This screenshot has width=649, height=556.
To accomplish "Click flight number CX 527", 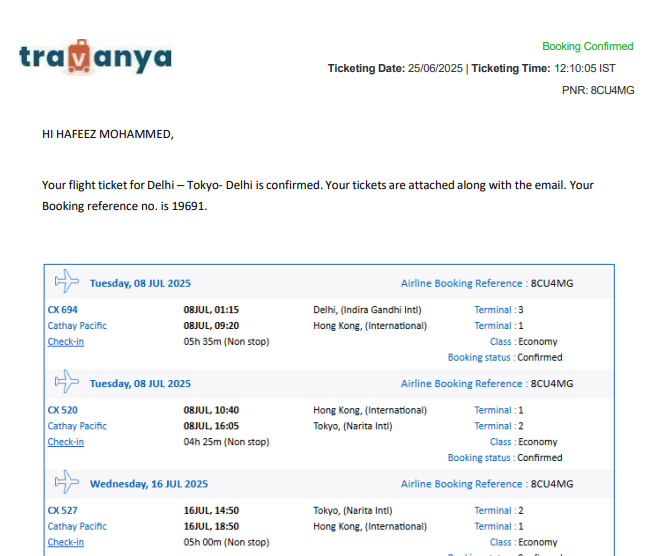I will coord(62,510).
